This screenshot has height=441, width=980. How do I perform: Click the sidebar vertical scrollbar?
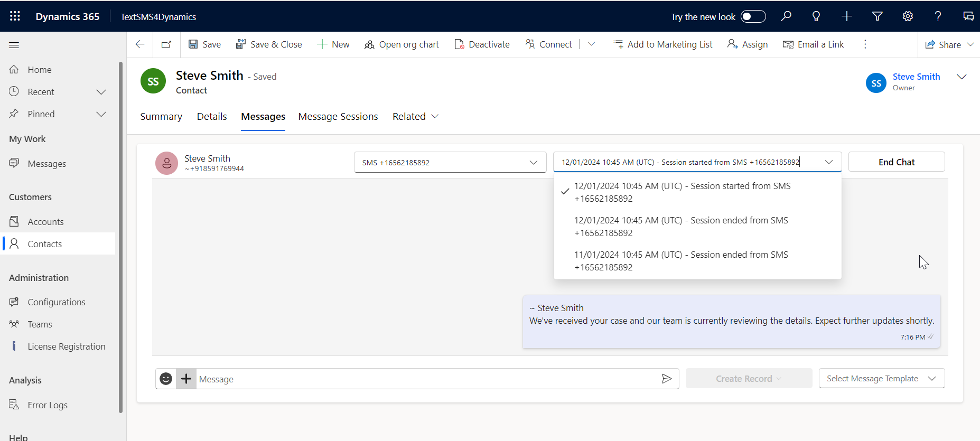pos(120,237)
